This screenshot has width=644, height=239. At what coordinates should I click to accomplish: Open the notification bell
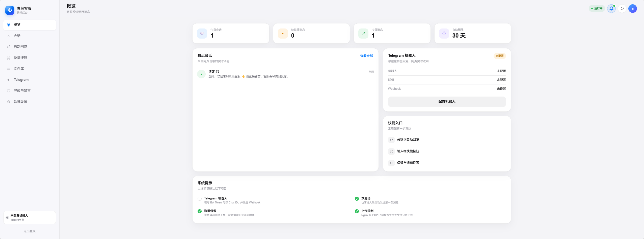611,9
